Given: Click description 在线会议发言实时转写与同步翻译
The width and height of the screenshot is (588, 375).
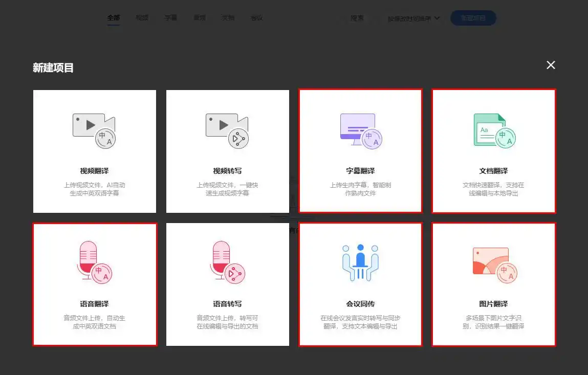Looking at the screenshot, I should click(360, 322).
